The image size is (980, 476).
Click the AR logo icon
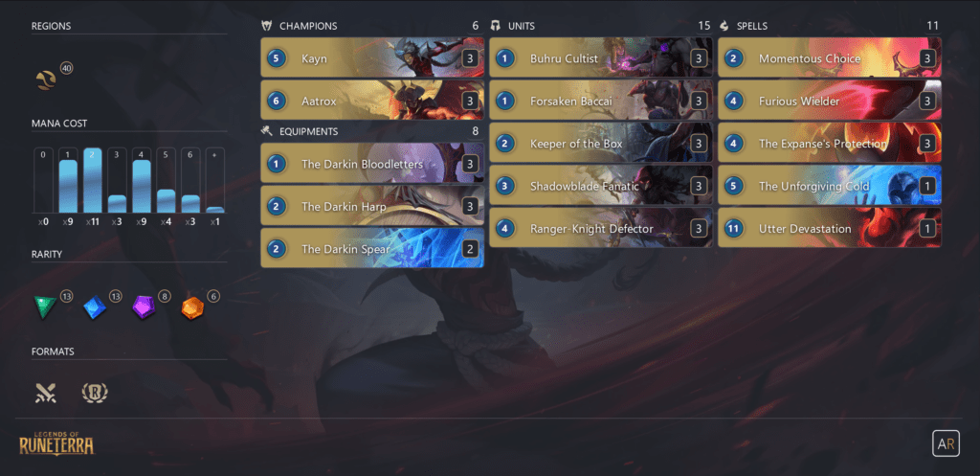946,443
